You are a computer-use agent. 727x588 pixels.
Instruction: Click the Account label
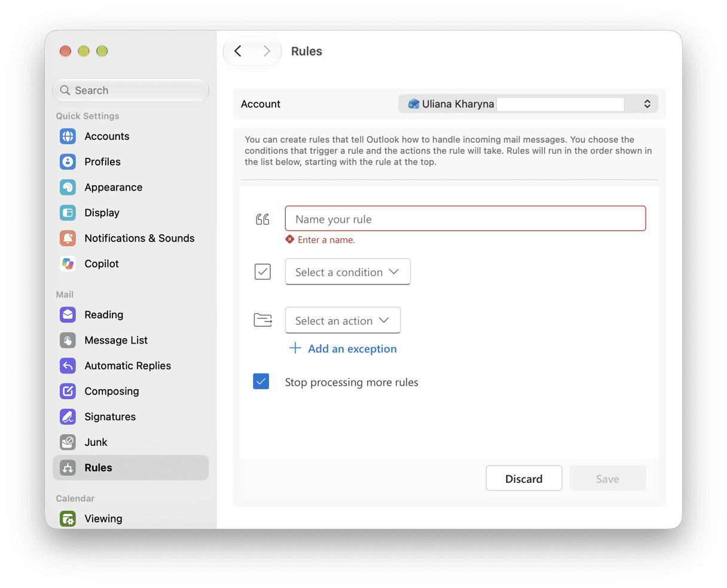point(261,104)
